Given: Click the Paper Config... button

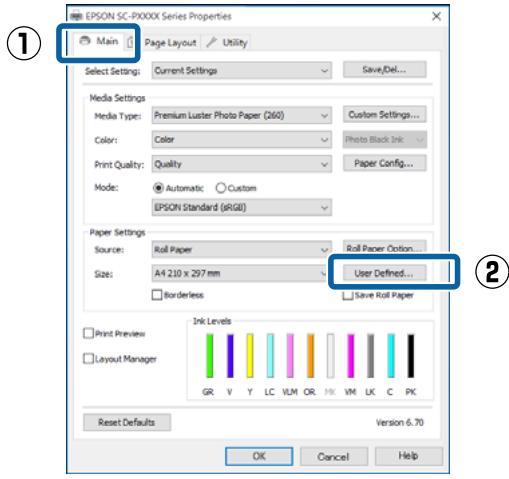Looking at the screenshot, I should click(384, 163).
